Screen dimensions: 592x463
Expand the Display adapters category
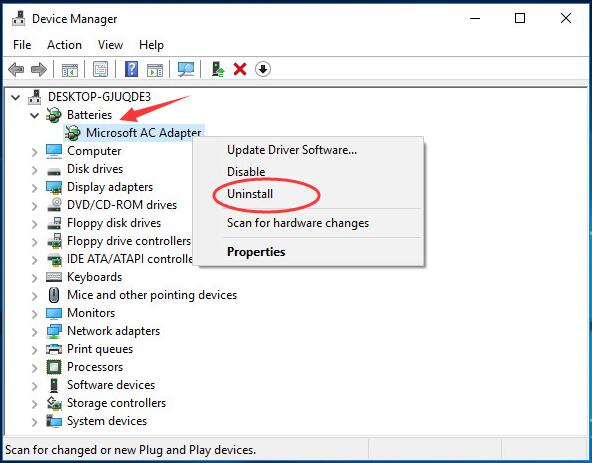pos(35,188)
